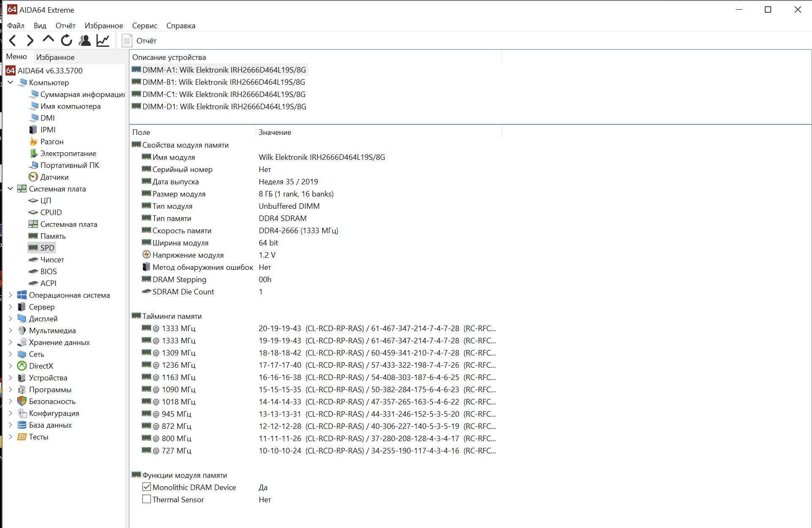Click the Описание устройства column header
Screen dimensions: 812x528
click(x=316, y=57)
